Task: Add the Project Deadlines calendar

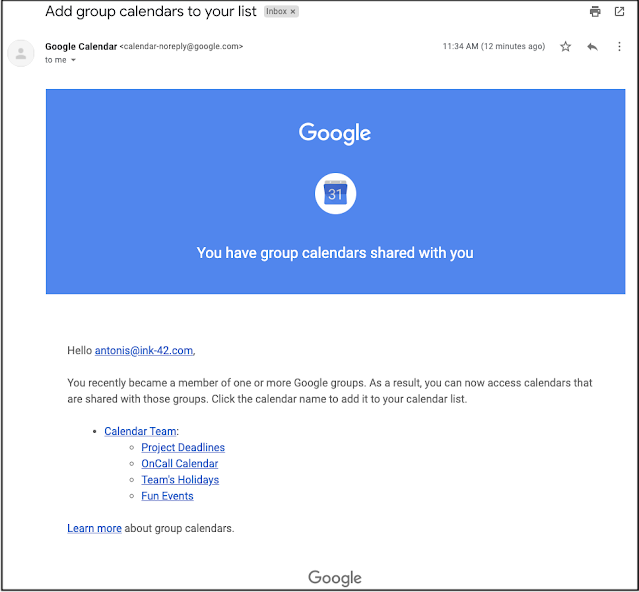Action: pos(183,448)
